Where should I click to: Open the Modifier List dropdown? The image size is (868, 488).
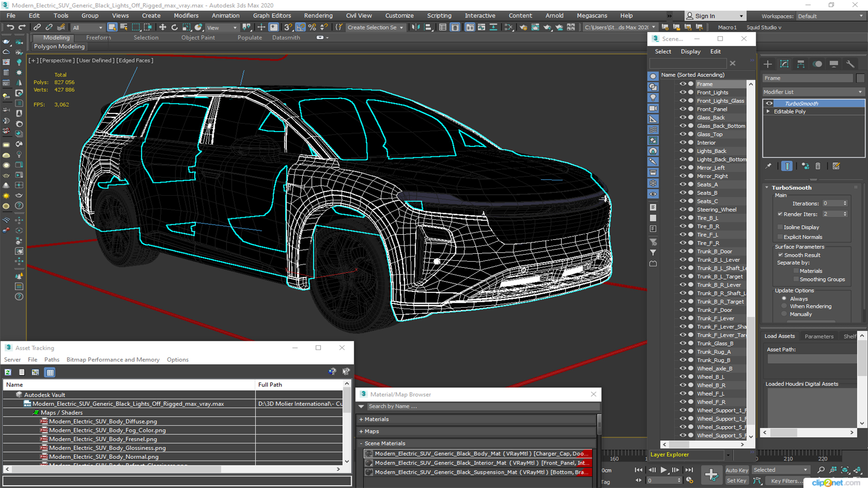[x=813, y=92]
